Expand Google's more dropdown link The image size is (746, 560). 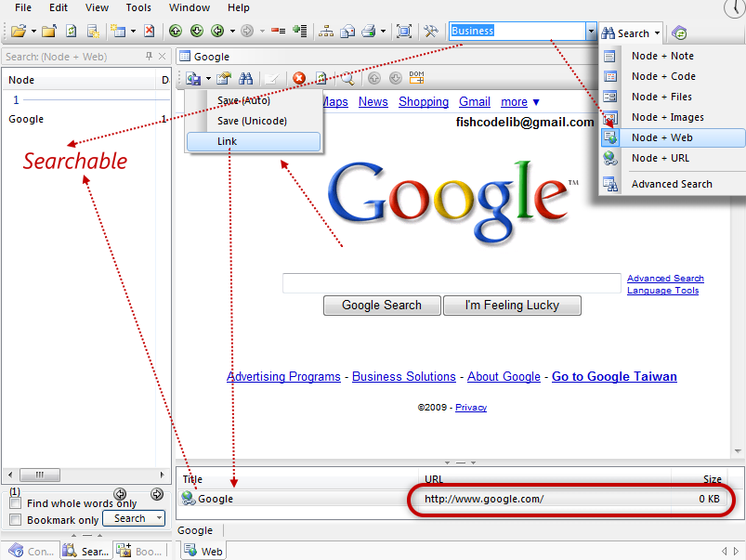(x=520, y=102)
